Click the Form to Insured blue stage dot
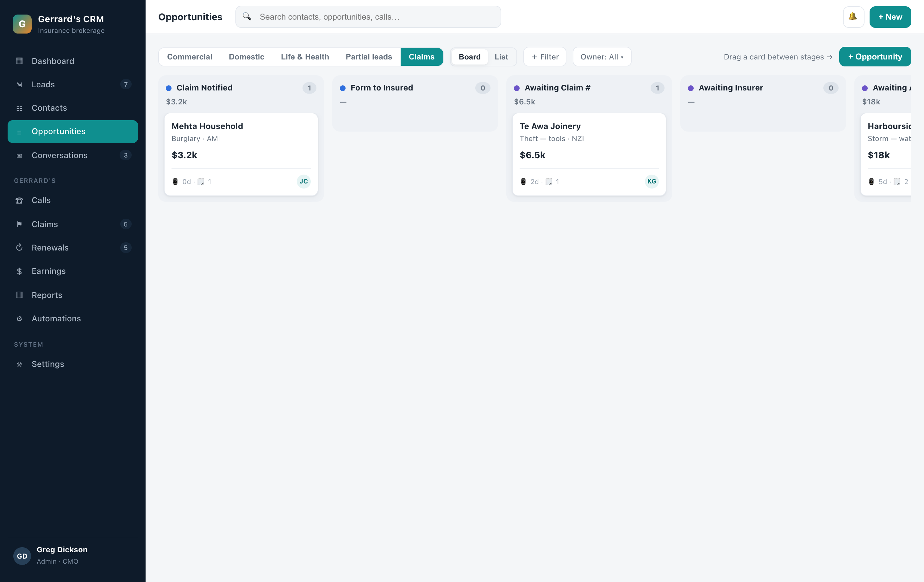 343,88
